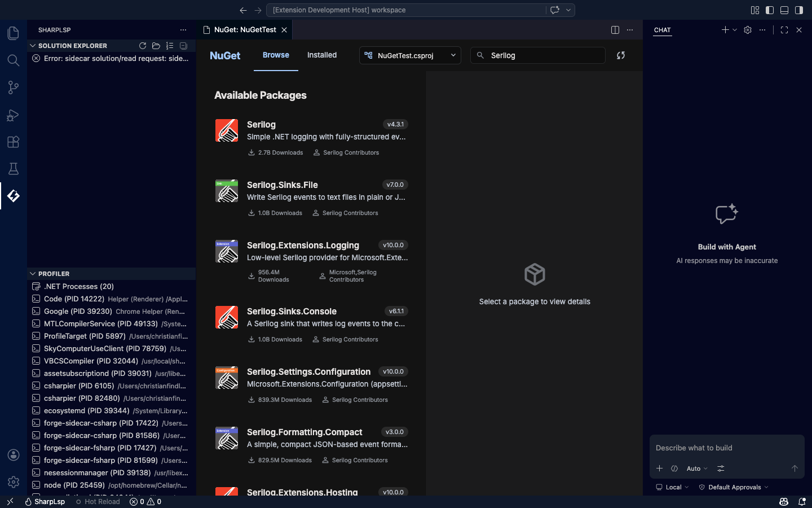Go back with navigation arrow
This screenshot has width=812, height=508.
coord(243,10)
